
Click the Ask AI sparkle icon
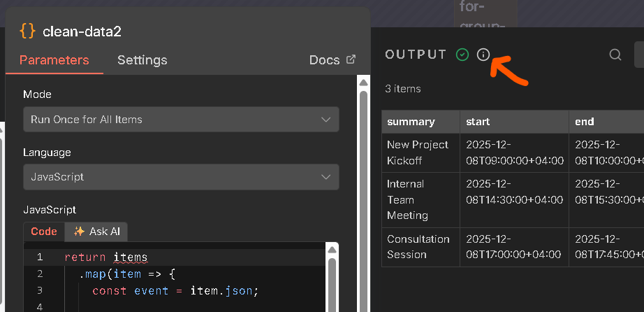[79, 232]
